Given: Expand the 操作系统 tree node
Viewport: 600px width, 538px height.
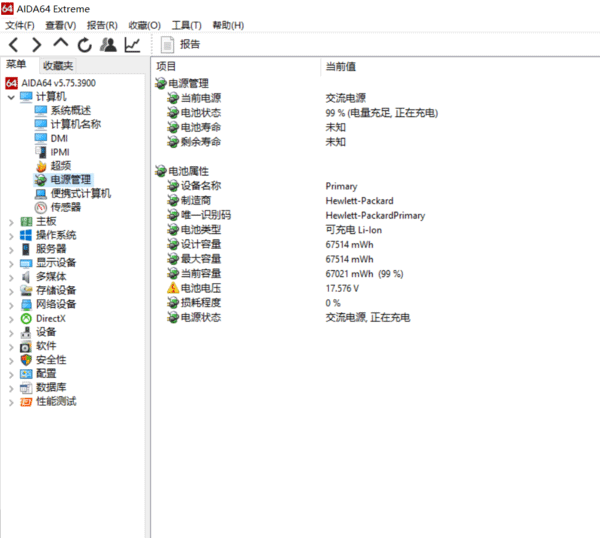Looking at the screenshot, I should tap(11, 236).
